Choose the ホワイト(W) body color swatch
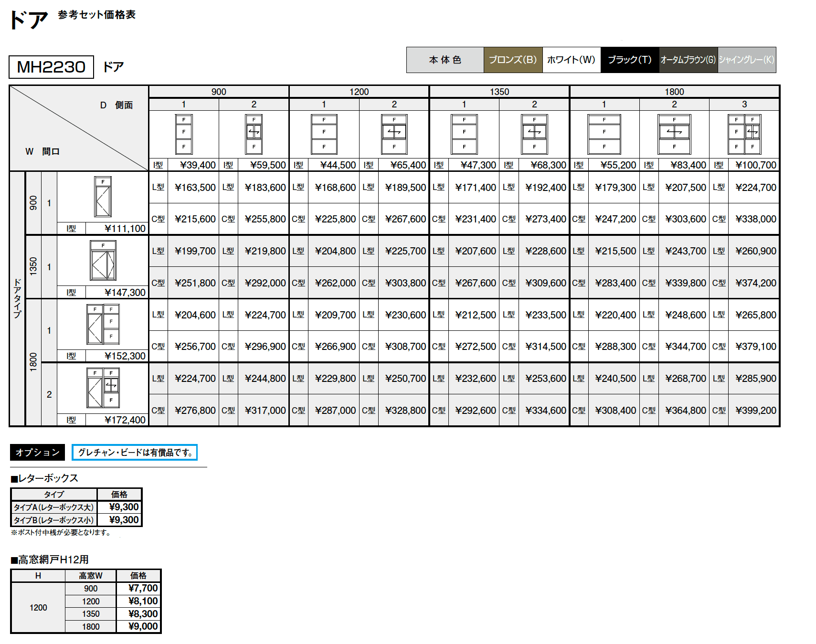The width and height of the screenshot is (816, 644). coord(571,60)
